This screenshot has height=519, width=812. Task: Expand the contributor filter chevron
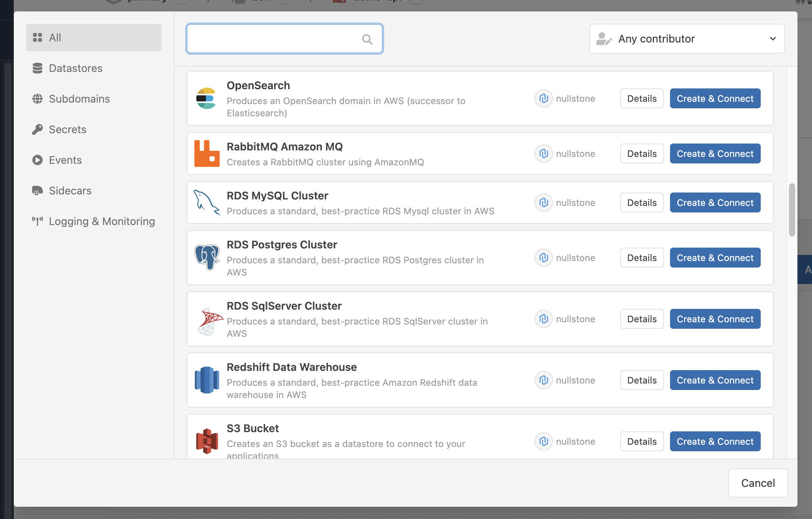pos(773,39)
